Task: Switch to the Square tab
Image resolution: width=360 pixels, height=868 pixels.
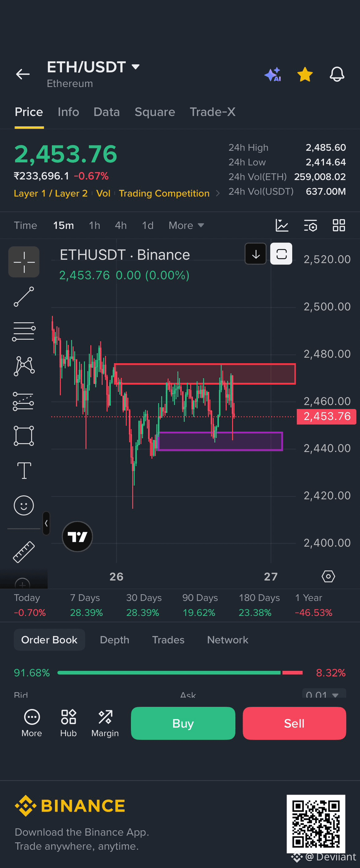Action: (155, 112)
